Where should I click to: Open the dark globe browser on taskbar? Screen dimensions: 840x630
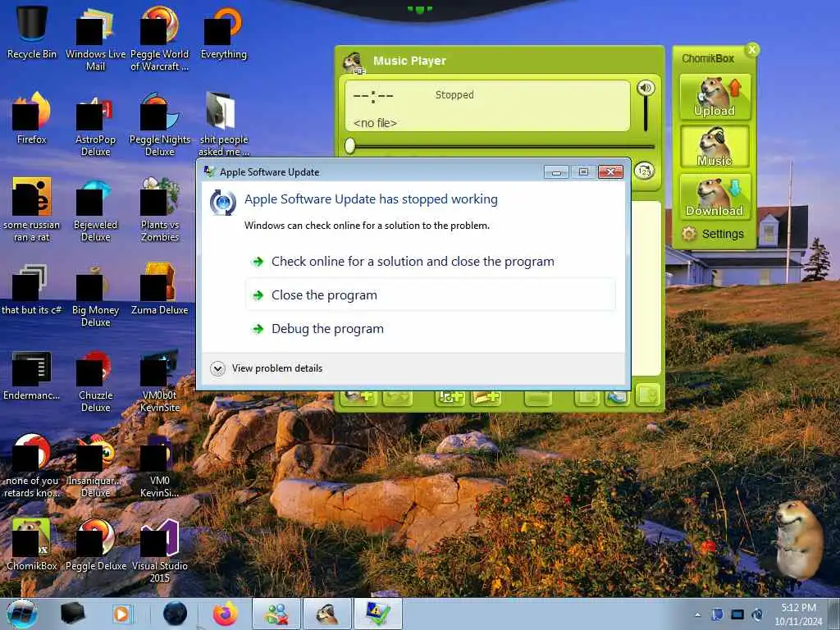click(x=176, y=614)
